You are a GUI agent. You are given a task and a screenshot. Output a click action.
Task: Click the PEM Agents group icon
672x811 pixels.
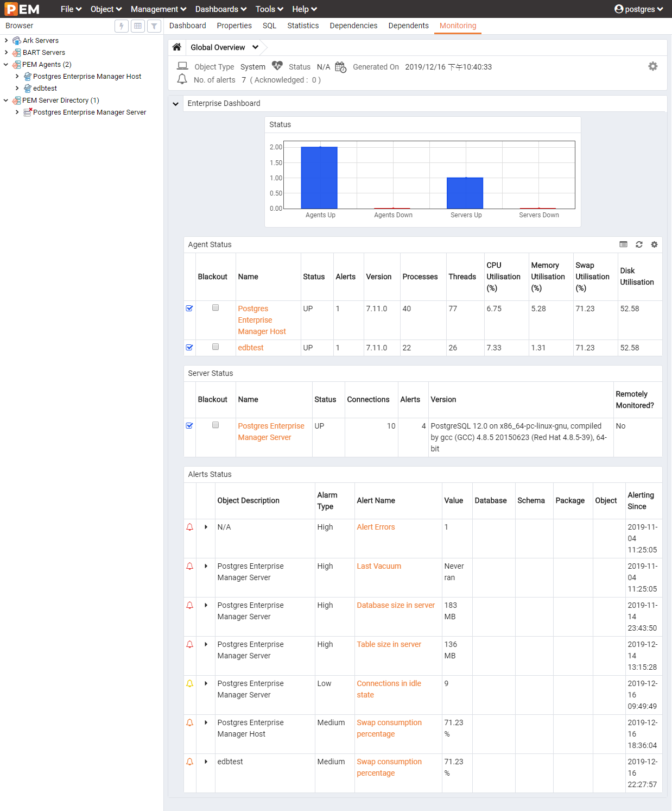(x=17, y=65)
